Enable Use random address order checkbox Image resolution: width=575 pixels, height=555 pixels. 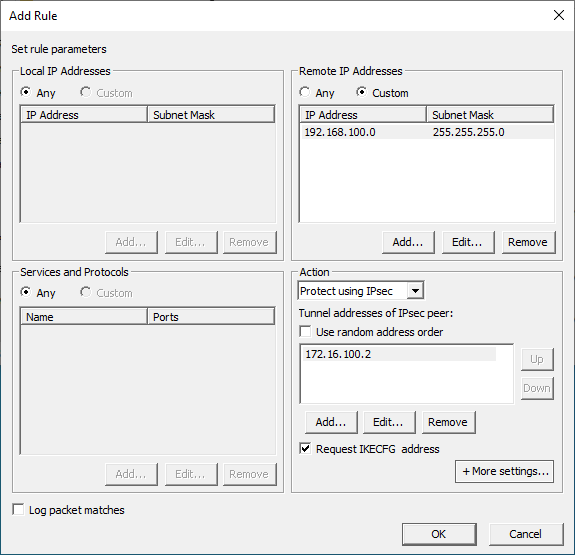pyautogui.click(x=305, y=332)
